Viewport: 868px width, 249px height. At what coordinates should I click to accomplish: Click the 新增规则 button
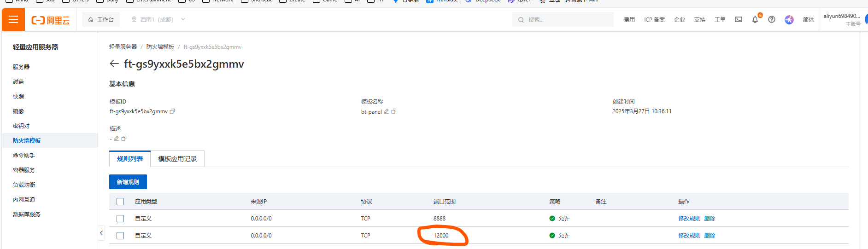pos(128,182)
